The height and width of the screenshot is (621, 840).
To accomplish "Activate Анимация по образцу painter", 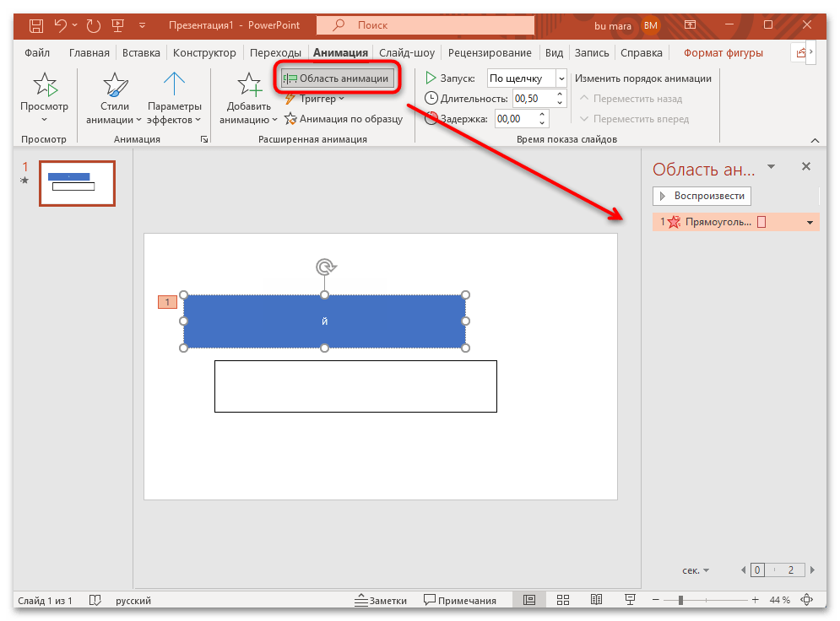I will pos(350,119).
